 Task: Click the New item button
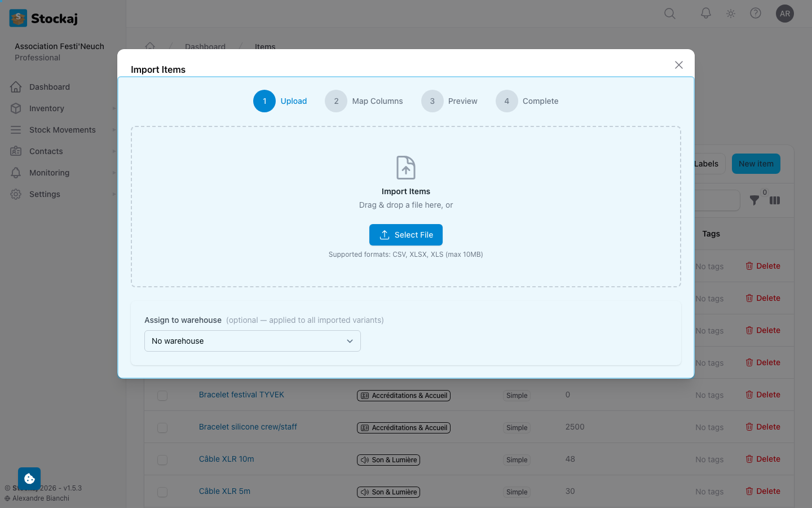tap(756, 164)
